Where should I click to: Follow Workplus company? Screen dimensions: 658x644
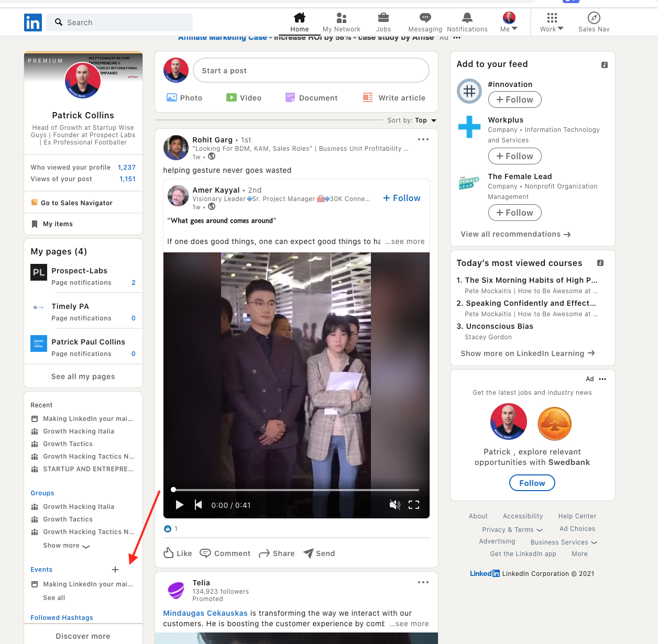point(514,156)
